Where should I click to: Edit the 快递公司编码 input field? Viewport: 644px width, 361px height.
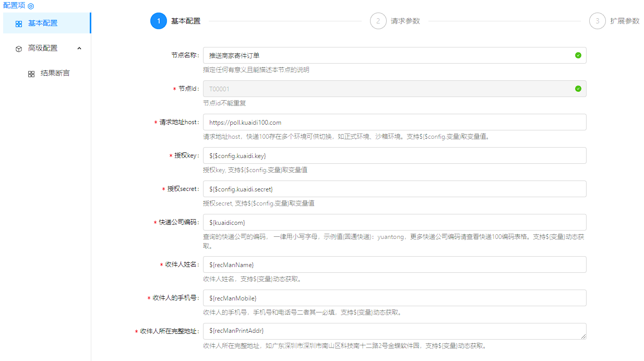[x=394, y=222]
